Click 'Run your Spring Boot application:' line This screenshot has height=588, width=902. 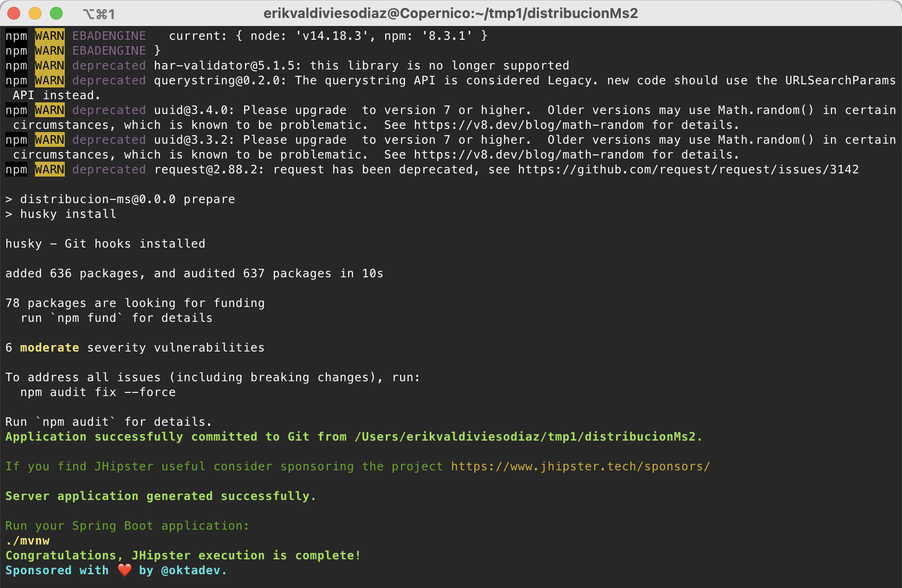[x=127, y=526]
